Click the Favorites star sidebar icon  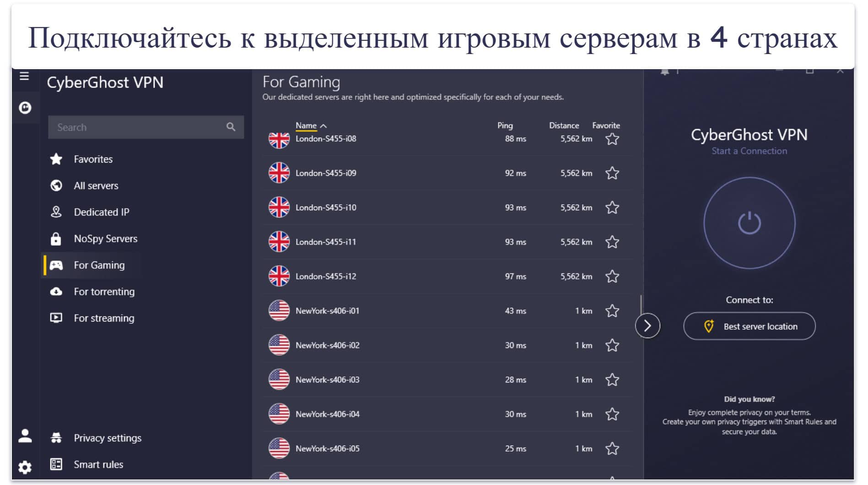pyautogui.click(x=56, y=159)
